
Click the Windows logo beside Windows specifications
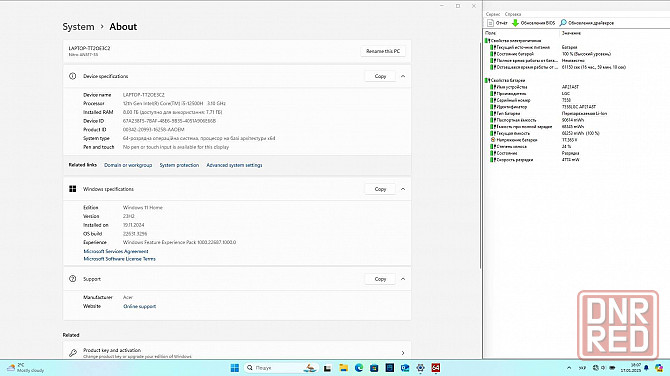coord(73,189)
